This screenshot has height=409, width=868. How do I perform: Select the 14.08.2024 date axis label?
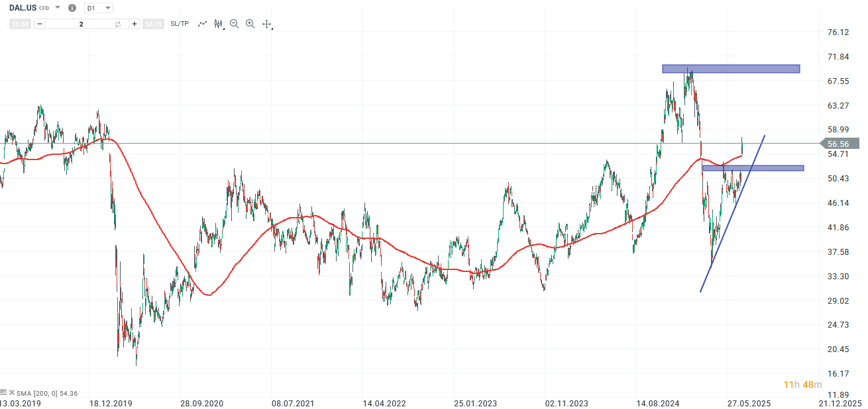click(x=658, y=402)
